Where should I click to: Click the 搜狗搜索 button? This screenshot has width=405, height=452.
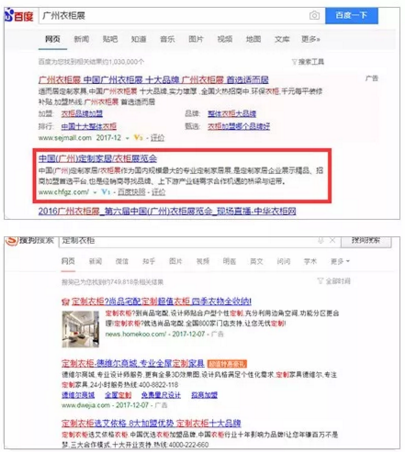pyautogui.click(x=366, y=241)
